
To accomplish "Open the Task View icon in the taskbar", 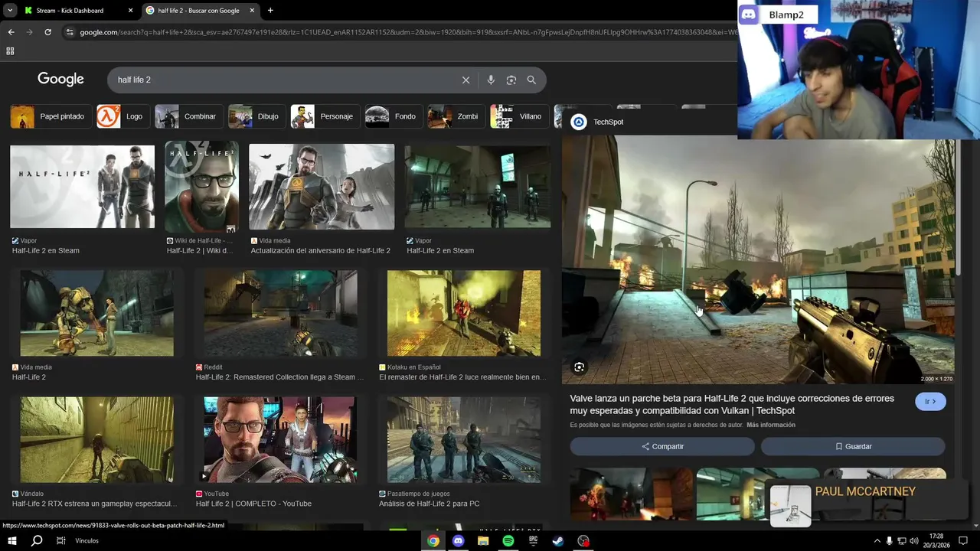I will pyautogui.click(x=61, y=541).
